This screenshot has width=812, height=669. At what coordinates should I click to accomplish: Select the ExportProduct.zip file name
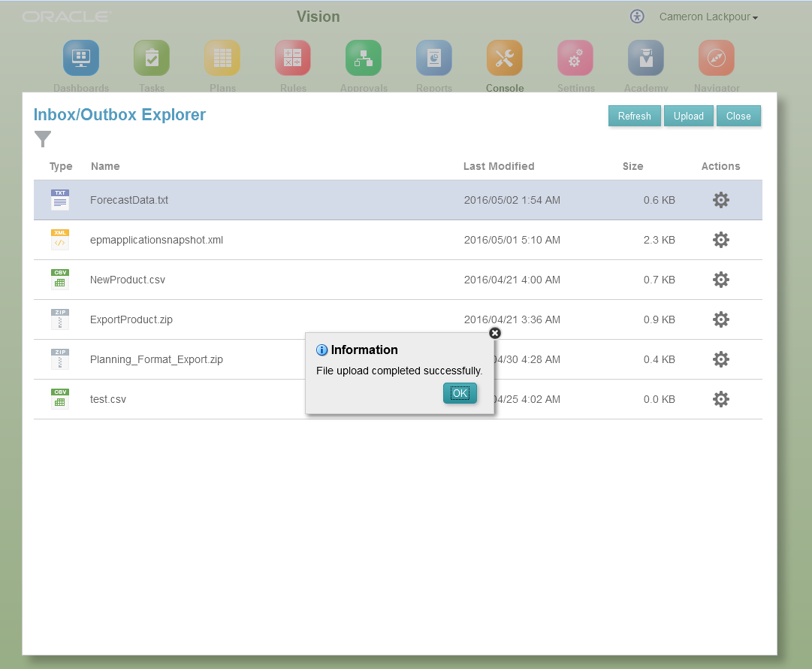(x=131, y=319)
